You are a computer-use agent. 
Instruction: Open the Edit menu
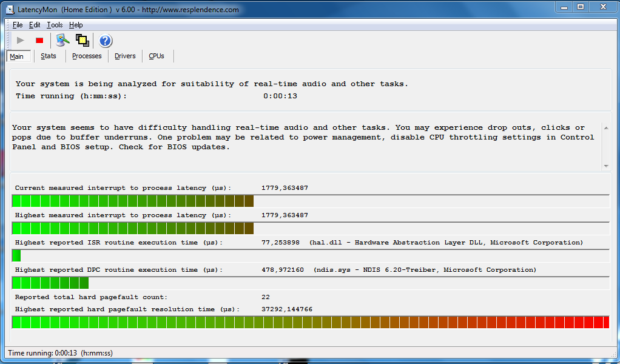coord(35,25)
